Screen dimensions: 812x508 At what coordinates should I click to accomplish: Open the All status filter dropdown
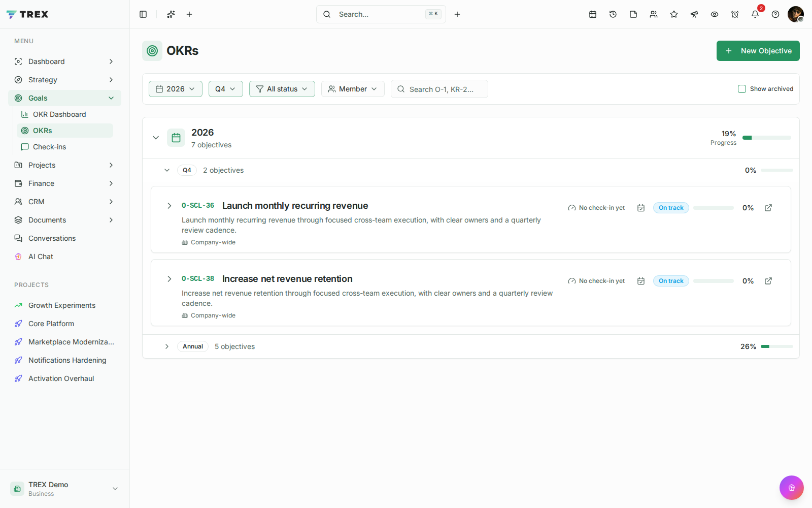coord(282,89)
